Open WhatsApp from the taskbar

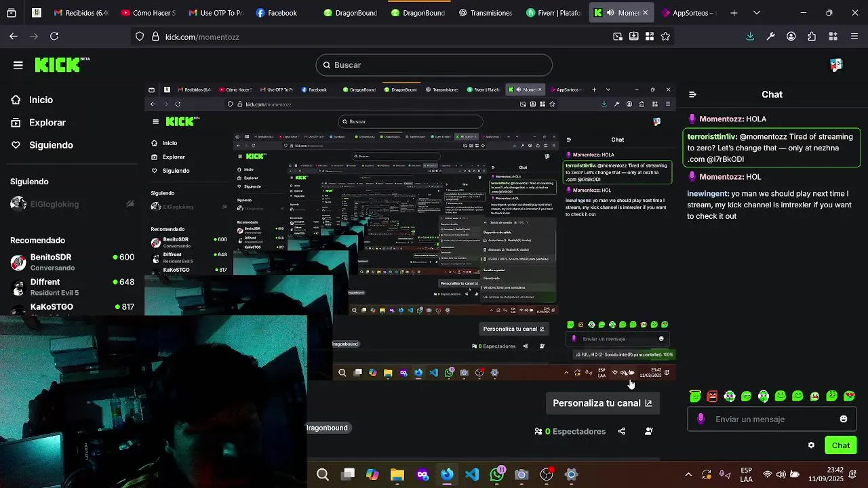click(x=497, y=474)
